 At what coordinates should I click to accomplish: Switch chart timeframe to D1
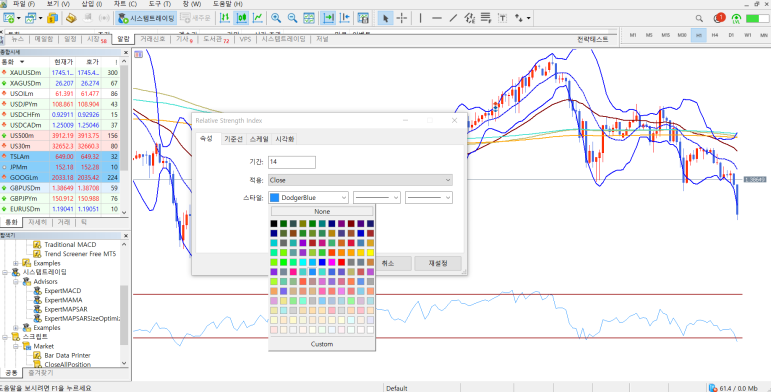pyautogui.click(x=731, y=35)
